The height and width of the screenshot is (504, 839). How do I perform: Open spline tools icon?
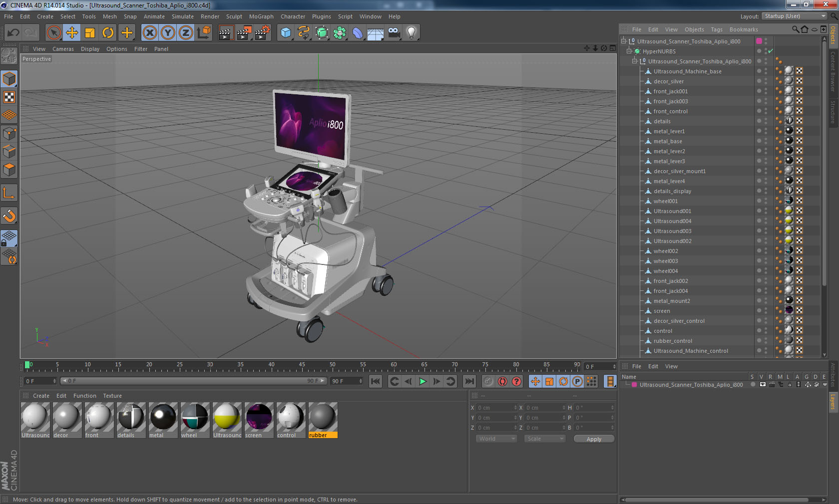304,33
